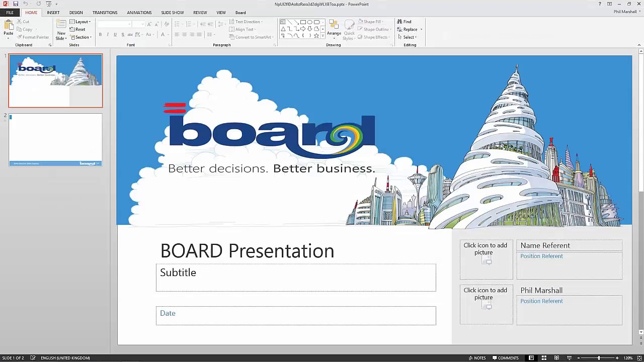The height and width of the screenshot is (362, 644).
Task: Select the text box shape in the gallery
Action: 283,22
